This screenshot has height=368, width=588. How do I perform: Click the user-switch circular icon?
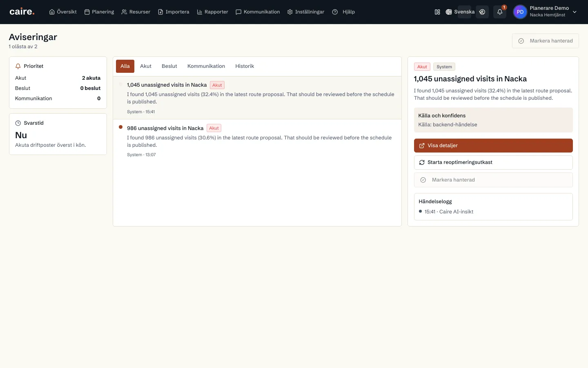482,12
